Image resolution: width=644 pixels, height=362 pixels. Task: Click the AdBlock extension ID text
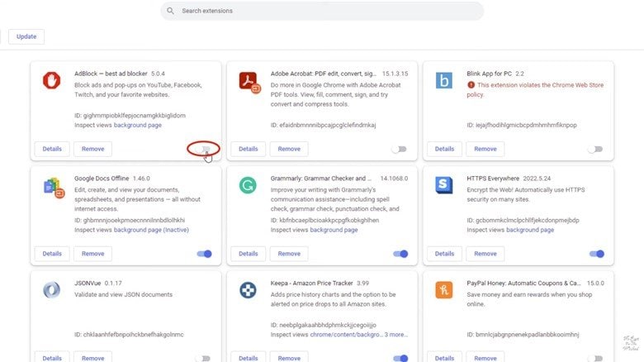pyautogui.click(x=130, y=116)
